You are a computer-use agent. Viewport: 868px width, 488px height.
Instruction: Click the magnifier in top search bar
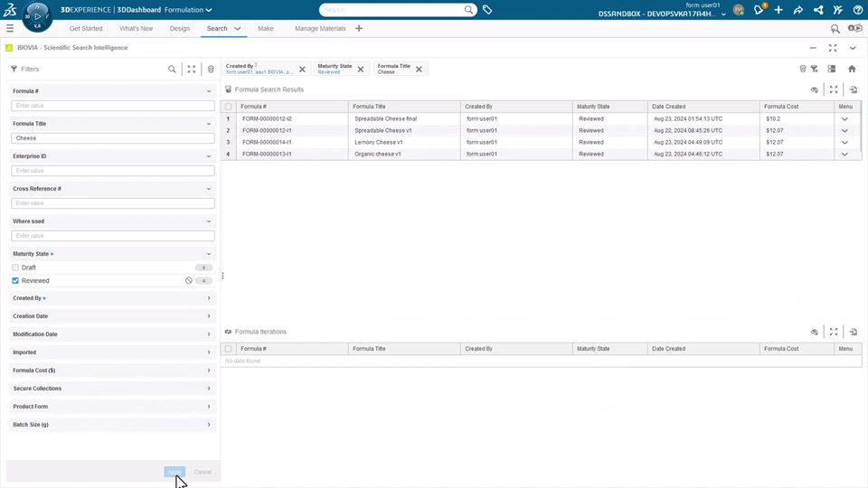point(469,10)
